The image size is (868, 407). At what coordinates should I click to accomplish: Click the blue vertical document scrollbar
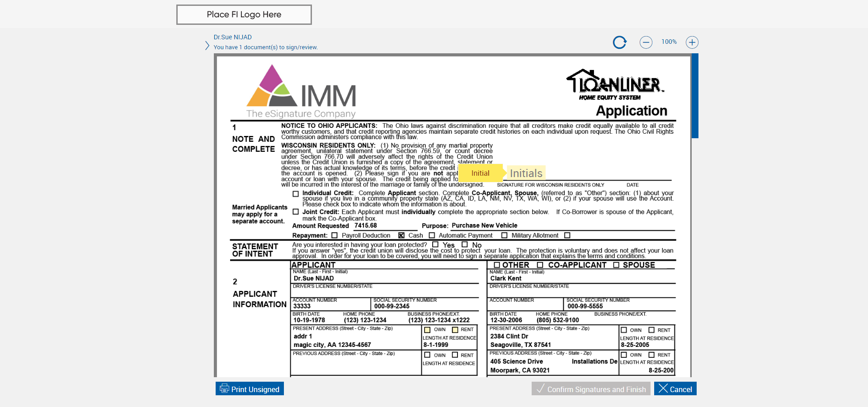click(x=695, y=96)
